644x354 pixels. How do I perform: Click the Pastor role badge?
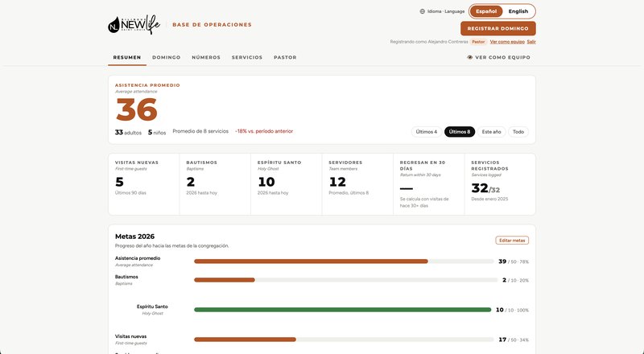(x=478, y=42)
